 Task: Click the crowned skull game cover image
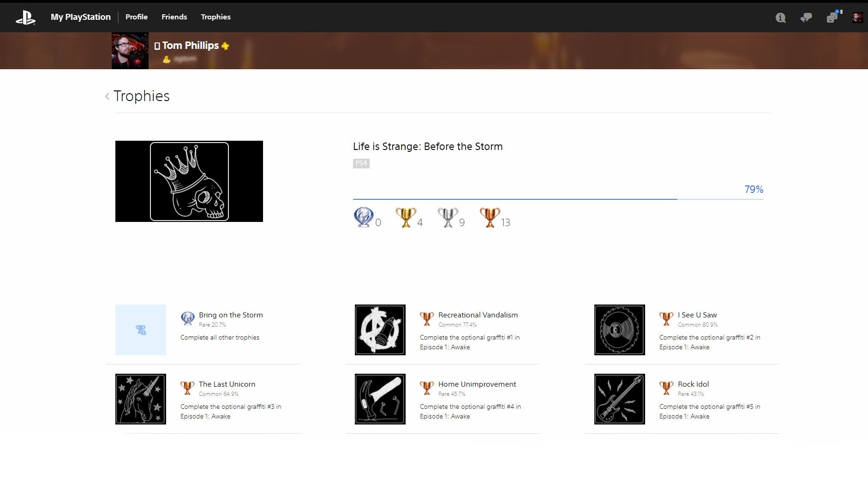click(x=189, y=181)
